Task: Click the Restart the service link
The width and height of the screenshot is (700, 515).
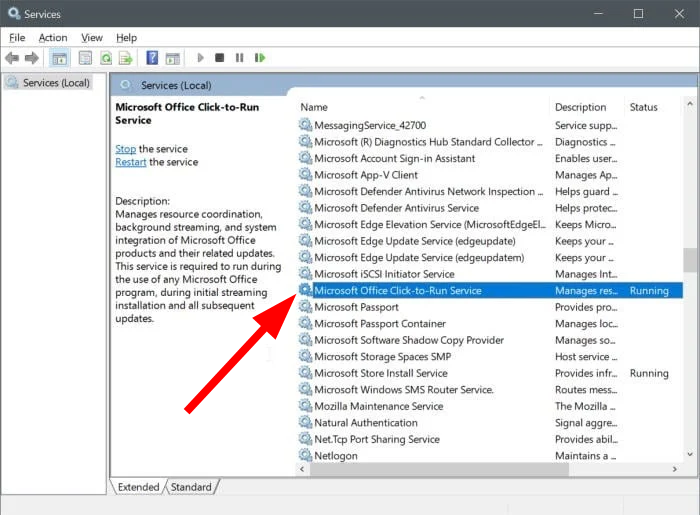Action: [131, 162]
